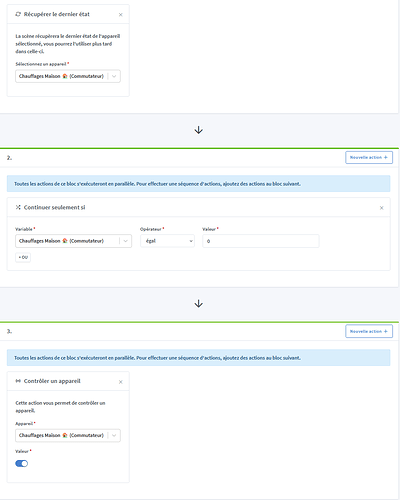Expand the Variable dropdown chevron

click(x=126, y=241)
